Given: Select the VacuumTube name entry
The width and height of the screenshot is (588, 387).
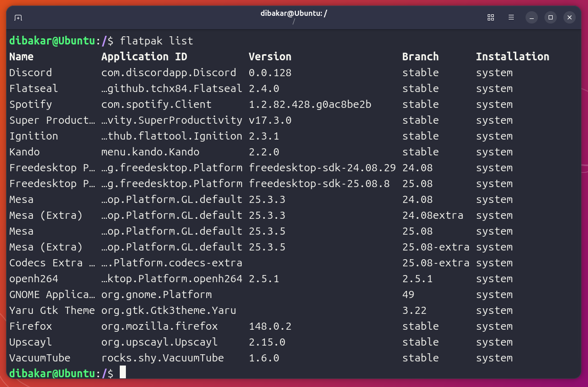Looking at the screenshot, I should pyautogui.click(x=40, y=358).
